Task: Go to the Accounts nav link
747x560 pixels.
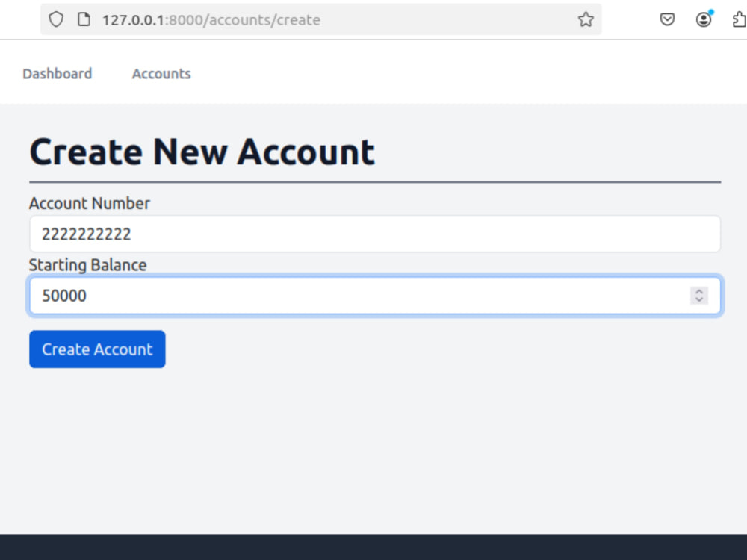Action: click(x=161, y=74)
